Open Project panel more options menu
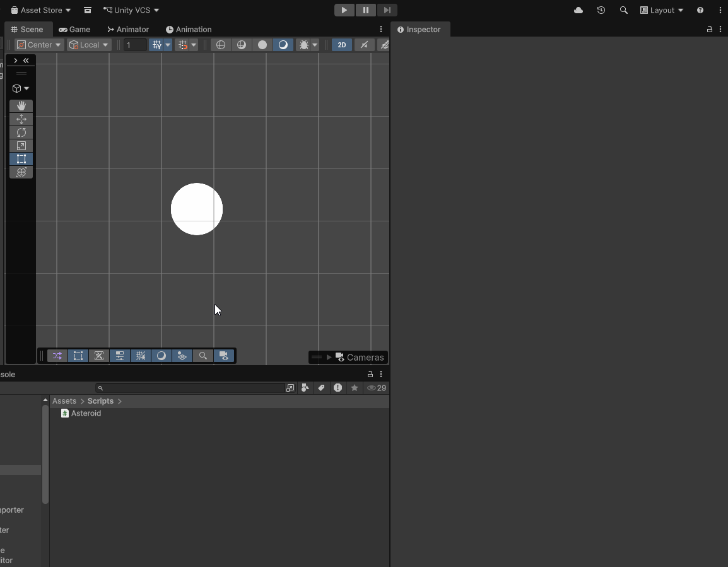The height and width of the screenshot is (567, 728). coord(381,374)
